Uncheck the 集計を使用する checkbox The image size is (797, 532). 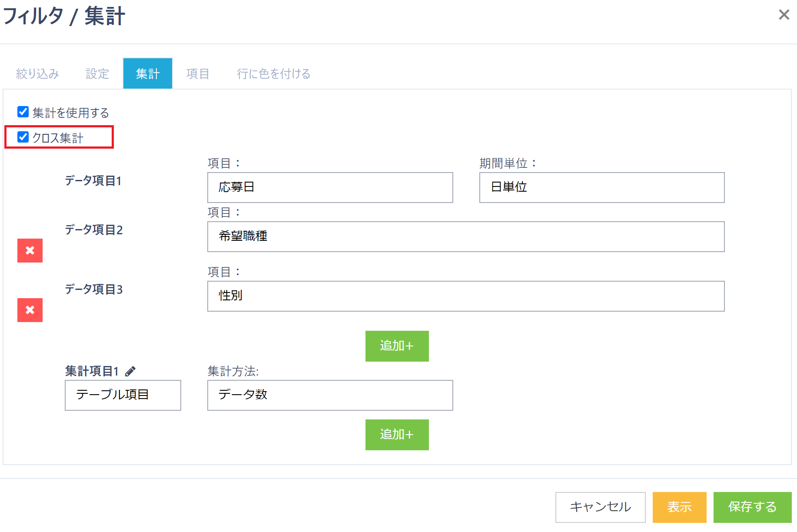click(x=22, y=112)
